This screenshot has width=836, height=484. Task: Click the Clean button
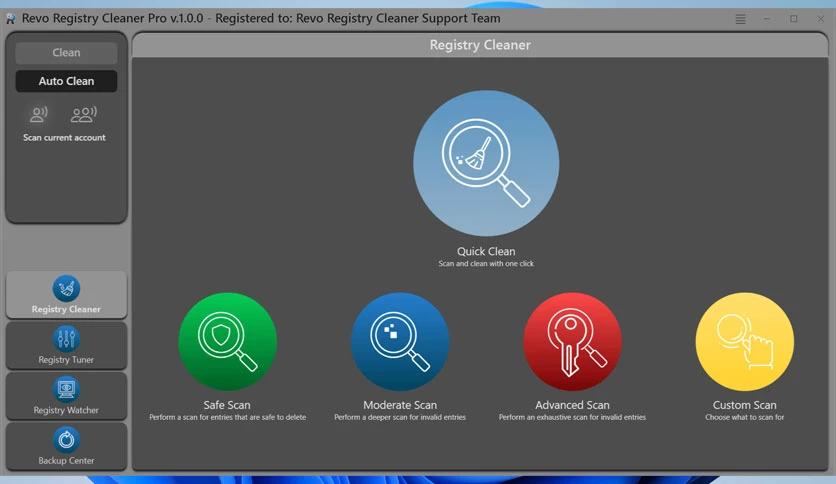click(x=66, y=53)
